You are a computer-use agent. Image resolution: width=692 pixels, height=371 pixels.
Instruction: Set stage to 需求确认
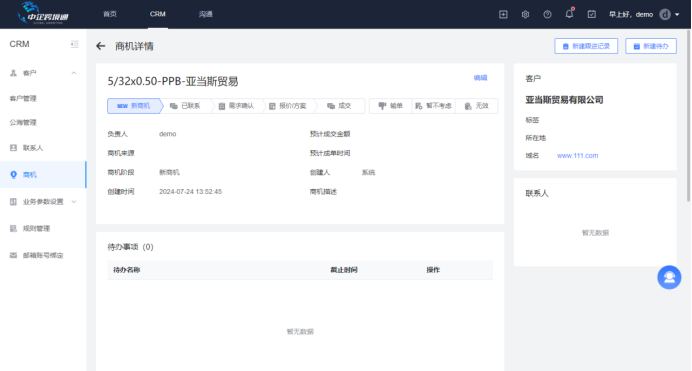point(237,106)
